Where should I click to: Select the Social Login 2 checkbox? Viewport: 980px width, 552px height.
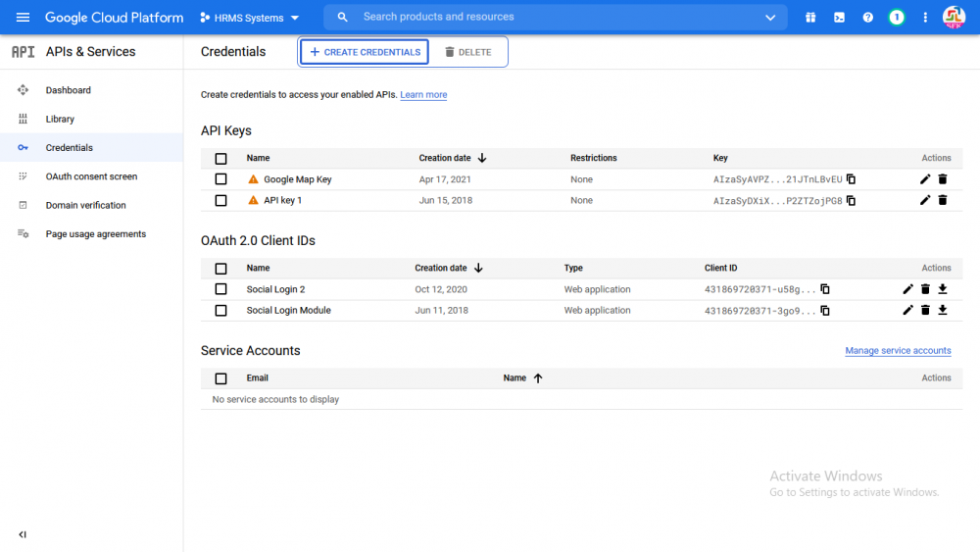point(220,289)
